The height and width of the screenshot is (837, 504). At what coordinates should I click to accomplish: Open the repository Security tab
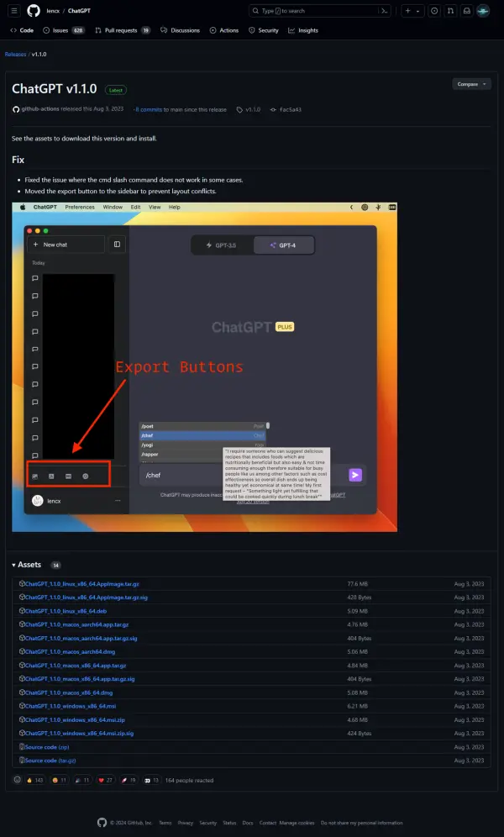[264, 30]
